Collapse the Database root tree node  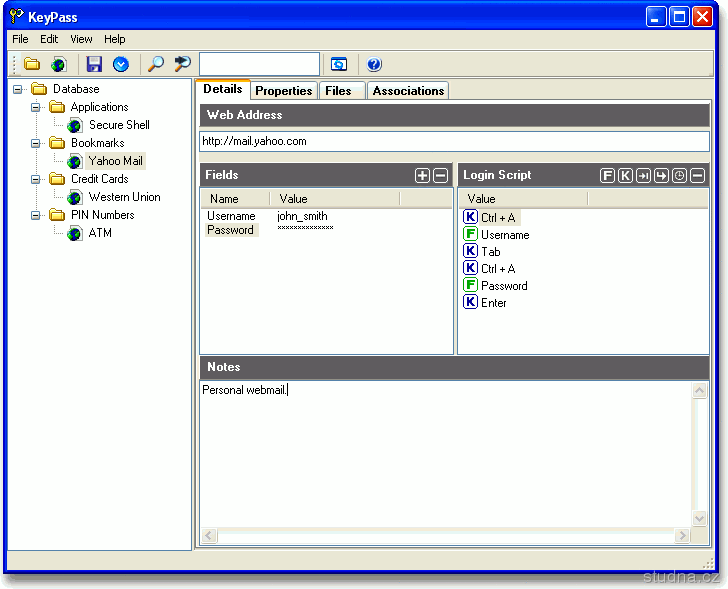[18, 89]
